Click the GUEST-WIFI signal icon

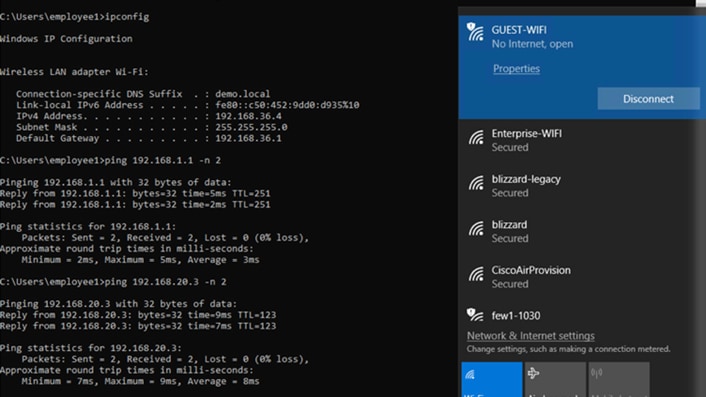475,32
